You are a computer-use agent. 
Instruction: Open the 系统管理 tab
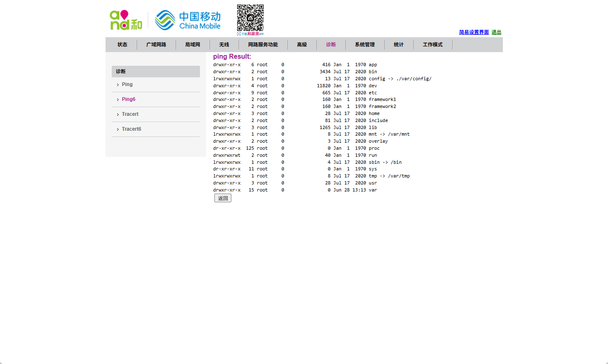[365, 45]
